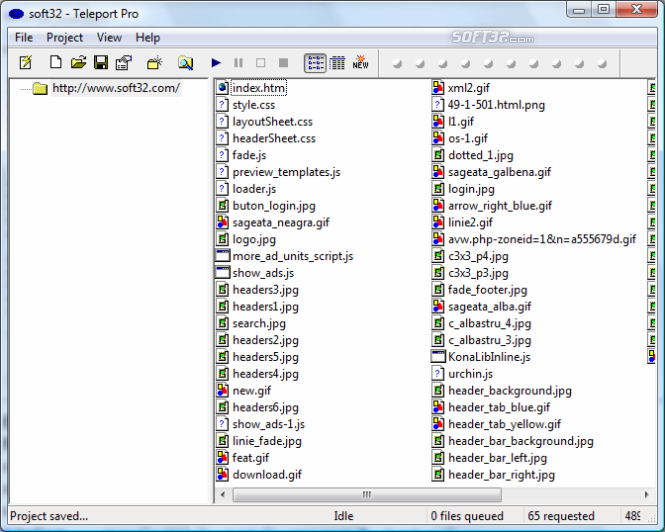Select fade.js file
Image resolution: width=665 pixels, height=532 pixels.
249,155
